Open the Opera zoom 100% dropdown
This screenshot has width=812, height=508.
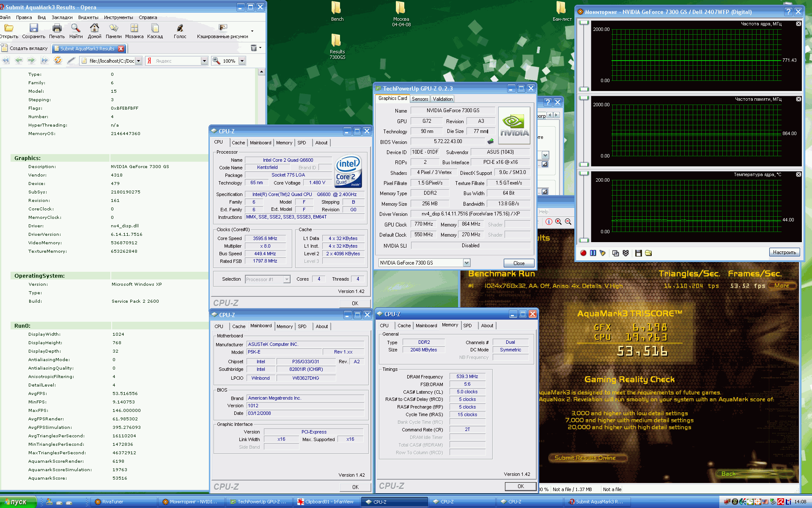pos(242,61)
